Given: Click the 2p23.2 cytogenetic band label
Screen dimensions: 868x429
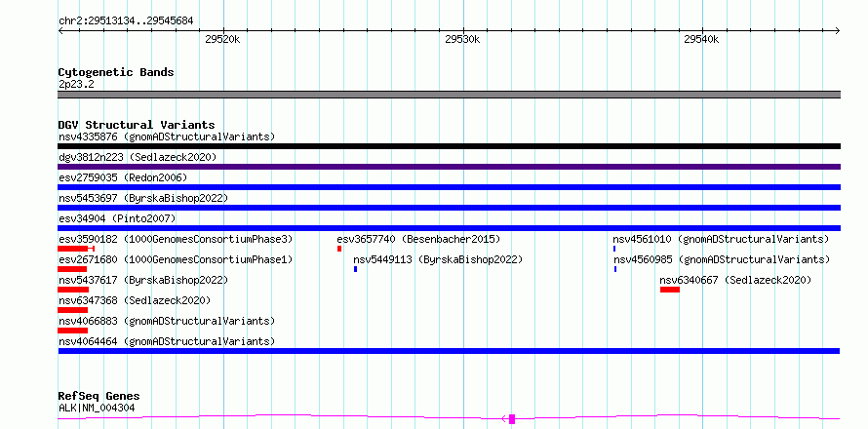Looking at the screenshot, I should point(76,85).
